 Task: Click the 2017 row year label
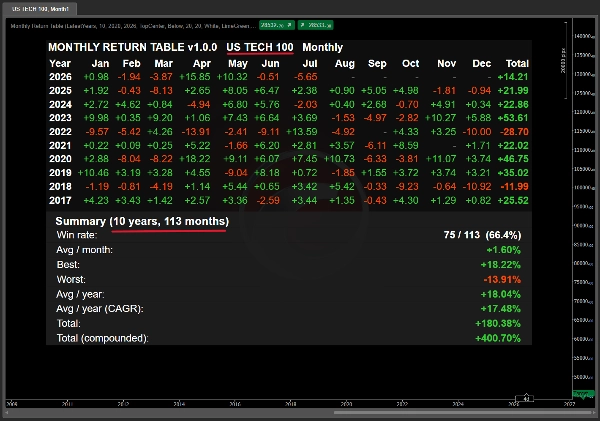(60, 200)
